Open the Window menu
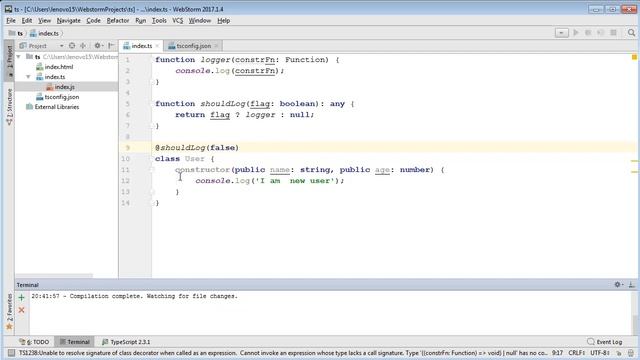The width and height of the screenshot is (640, 360). (200, 20)
